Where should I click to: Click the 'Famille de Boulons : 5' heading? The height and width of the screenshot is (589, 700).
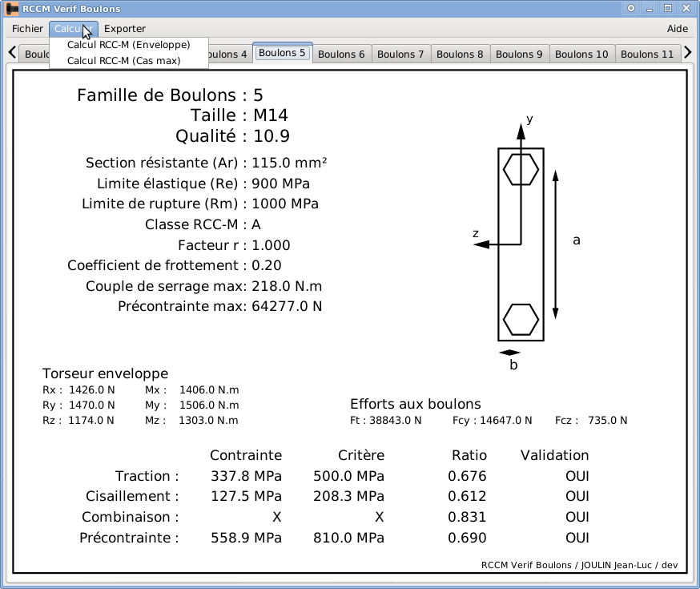click(170, 95)
